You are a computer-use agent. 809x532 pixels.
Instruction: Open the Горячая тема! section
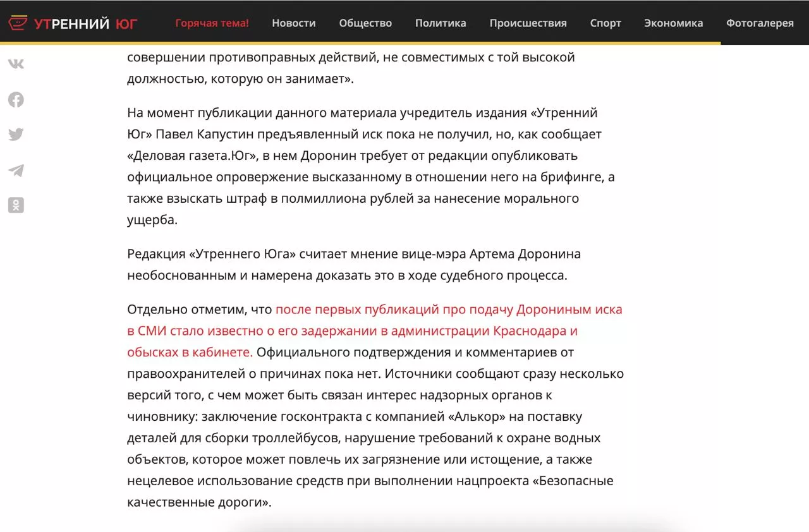pyautogui.click(x=212, y=23)
